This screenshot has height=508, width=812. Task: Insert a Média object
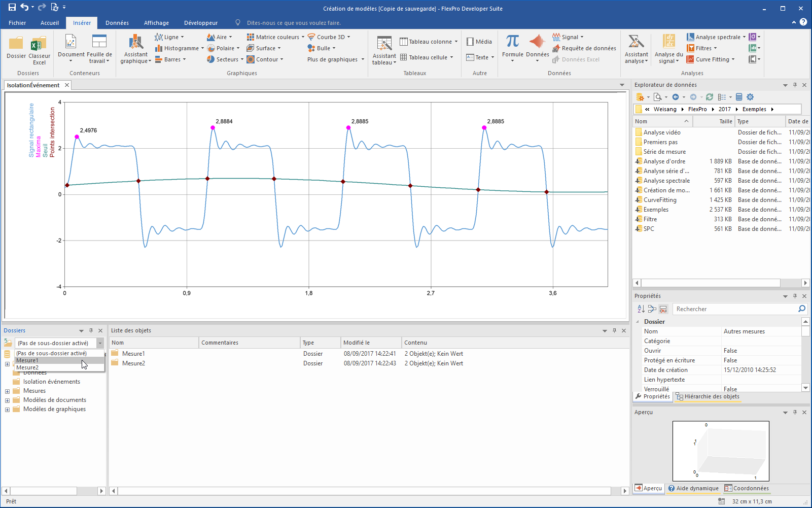point(479,42)
